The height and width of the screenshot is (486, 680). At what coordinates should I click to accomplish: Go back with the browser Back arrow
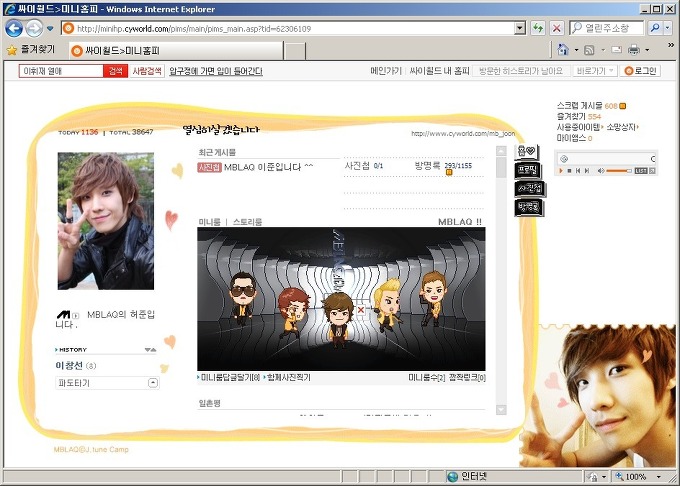tap(13, 29)
